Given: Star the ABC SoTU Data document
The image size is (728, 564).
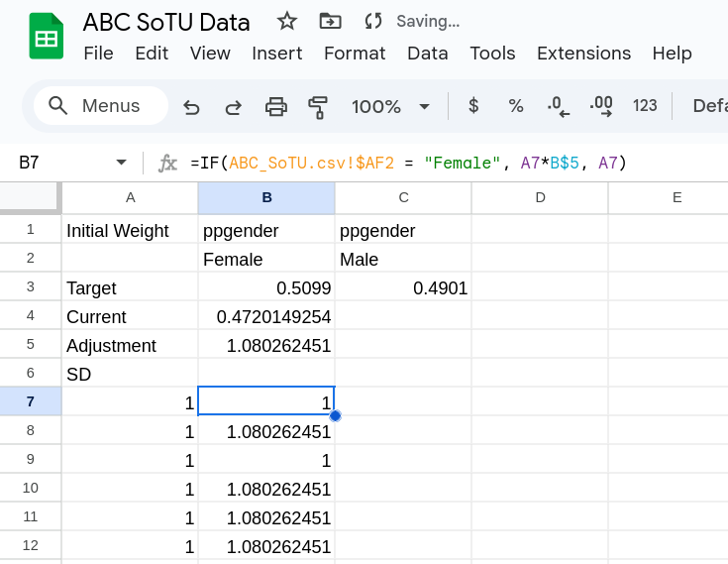Looking at the screenshot, I should click(287, 21).
